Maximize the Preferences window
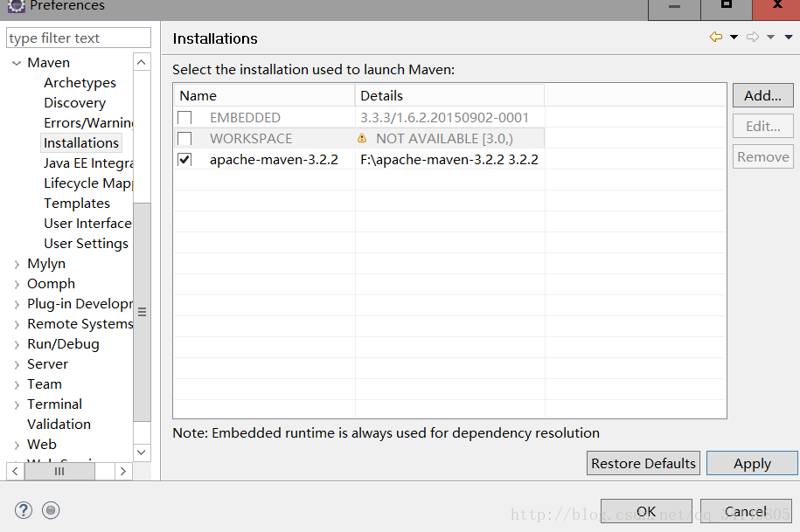Viewport: 800px width, 532px height. (727, 7)
